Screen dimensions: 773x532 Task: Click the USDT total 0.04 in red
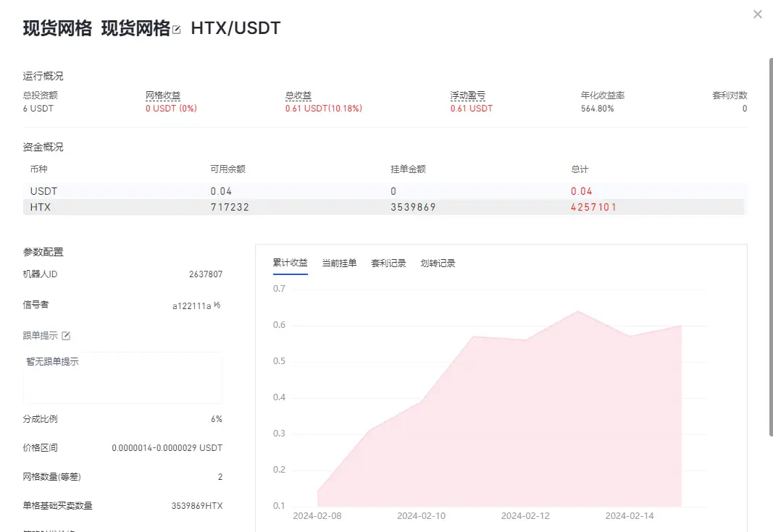tap(582, 191)
